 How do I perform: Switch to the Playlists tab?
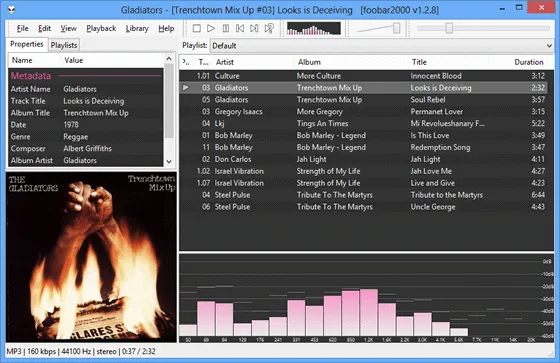64,45
